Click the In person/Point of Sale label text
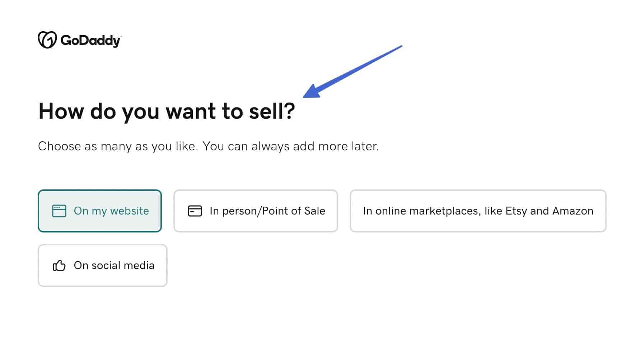This screenshot has width=644, height=348. (x=267, y=211)
